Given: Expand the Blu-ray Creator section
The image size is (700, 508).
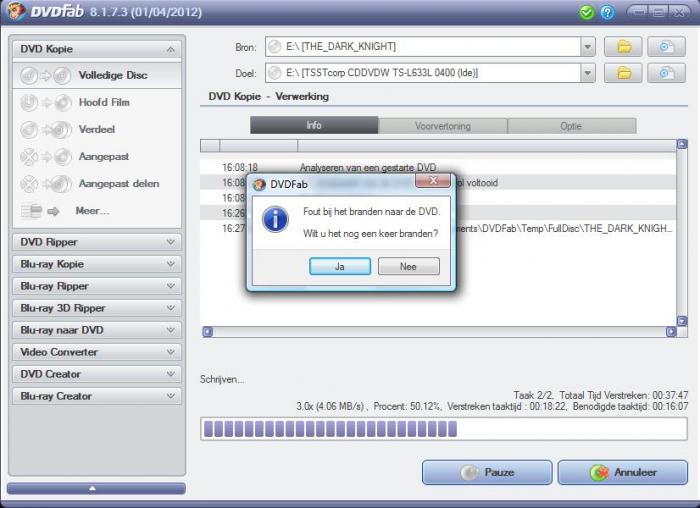Looking at the screenshot, I should tap(97, 396).
